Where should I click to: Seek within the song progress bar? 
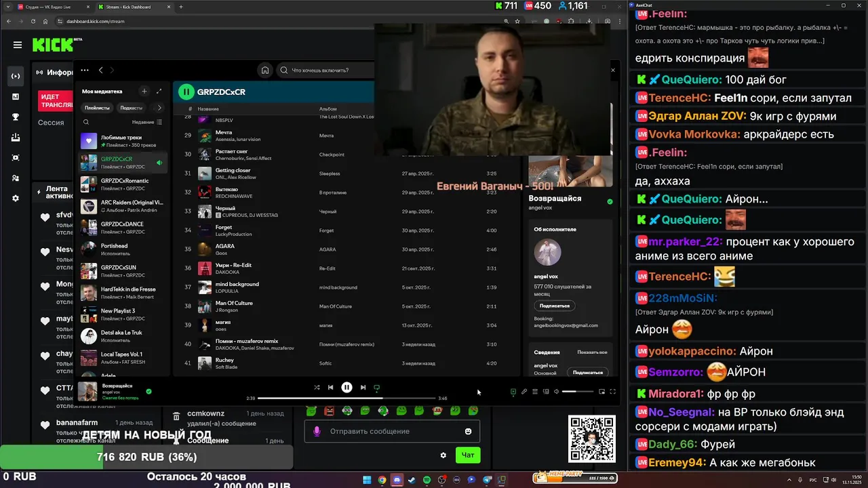(x=347, y=399)
